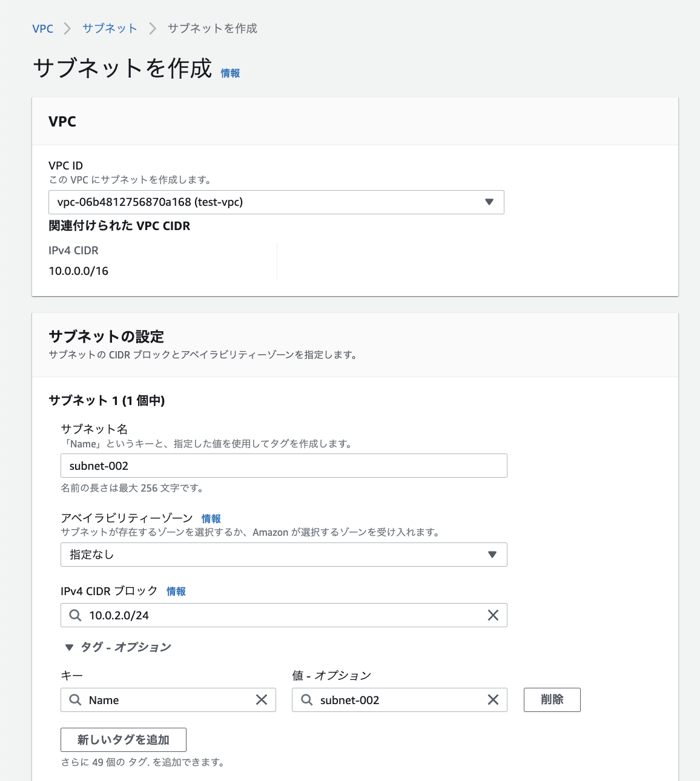The width and height of the screenshot is (700, 781).
Task: Click the magnifier icon in IPv4 CIDR field
Action: (x=75, y=615)
